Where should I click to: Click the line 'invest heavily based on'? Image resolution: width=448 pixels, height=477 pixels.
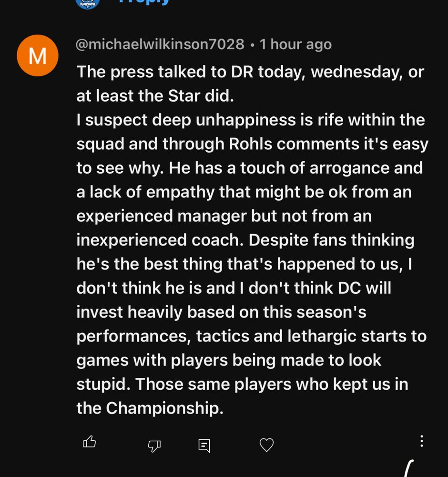(x=221, y=312)
